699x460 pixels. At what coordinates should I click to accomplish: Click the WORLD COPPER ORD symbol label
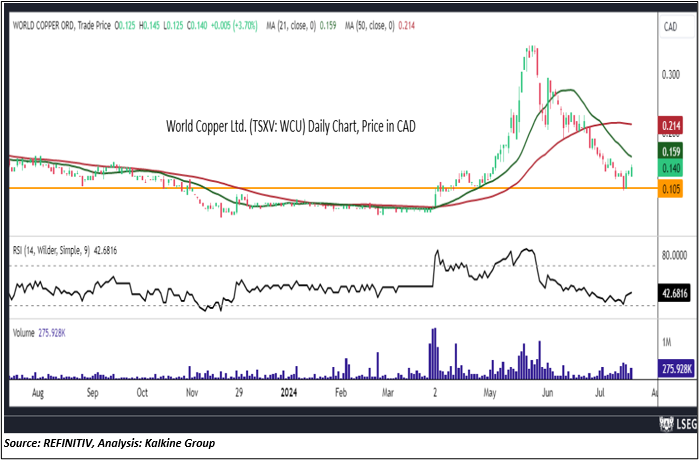coord(43,26)
